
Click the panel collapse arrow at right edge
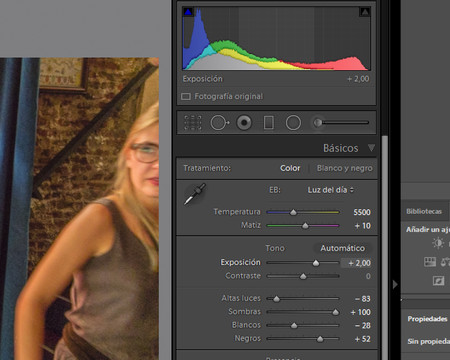tap(395, 285)
